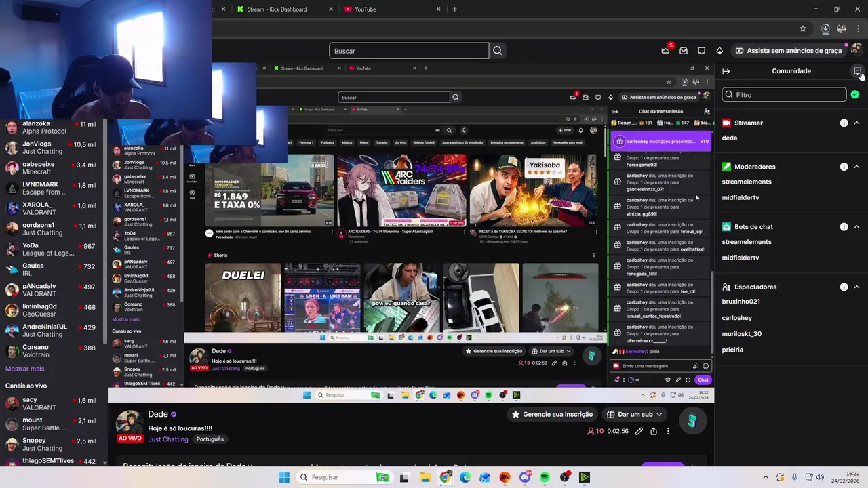Open the Chrome downloads icon
Screen dimensions: 868x488
point(825,28)
